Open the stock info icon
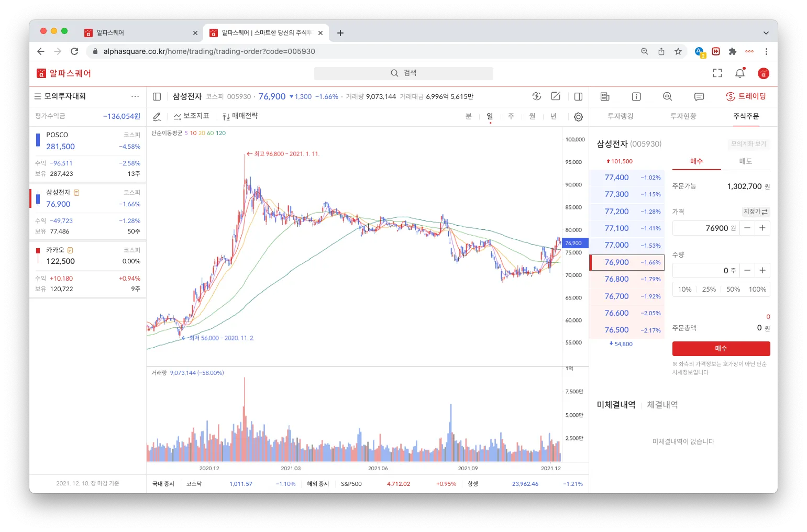 (x=636, y=96)
